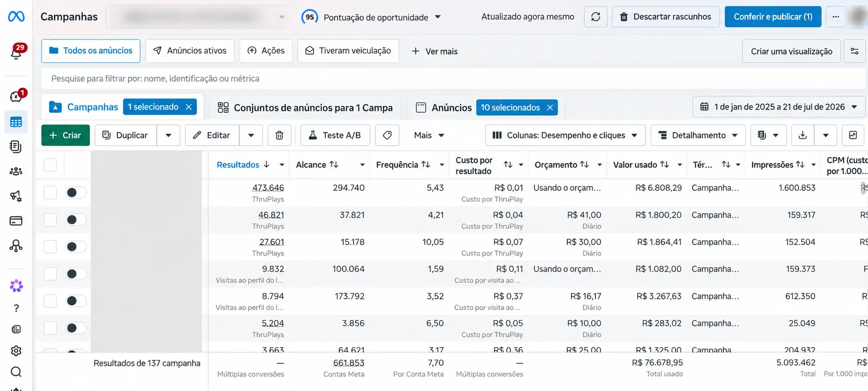Switch to the Tiveram veiculação view
Viewport: 868px width, 391px height.
348,51
